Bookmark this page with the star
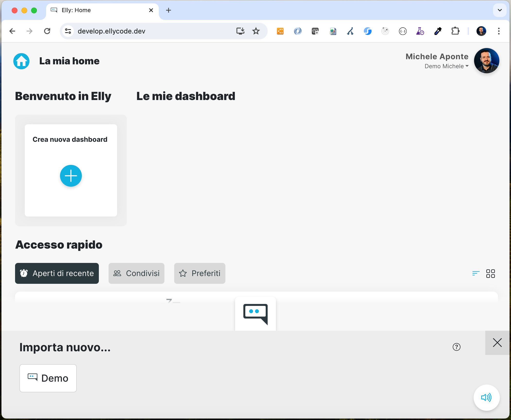 pos(256,31)
